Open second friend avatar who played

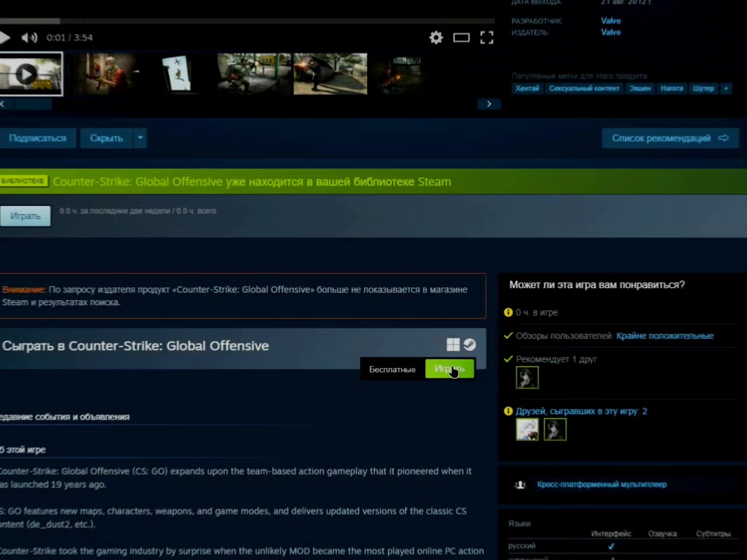[554, 430]
